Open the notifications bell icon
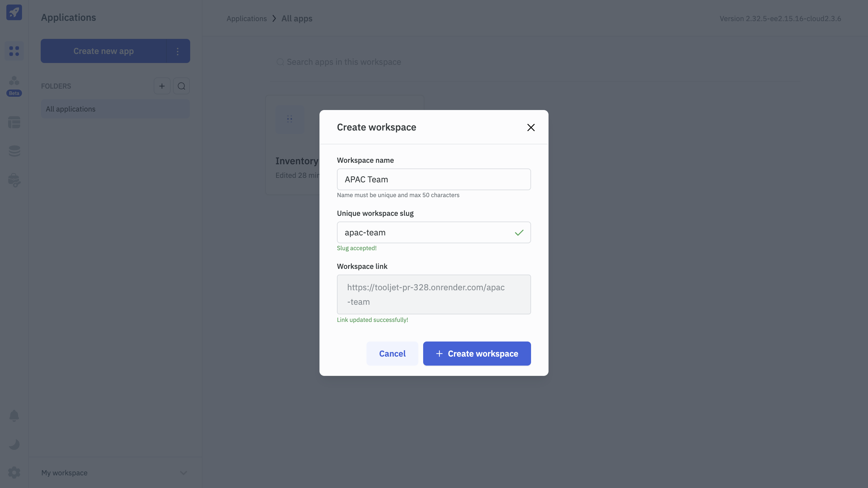This screenshot has width=868, height=488. [x=14, y=416]
